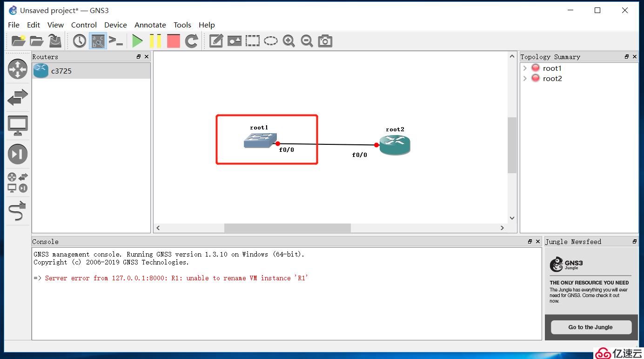Click the canvas horizontal scrollbar thumb
Image resolution: width=644 pixels, height=359 pixels.
[287, 228]
